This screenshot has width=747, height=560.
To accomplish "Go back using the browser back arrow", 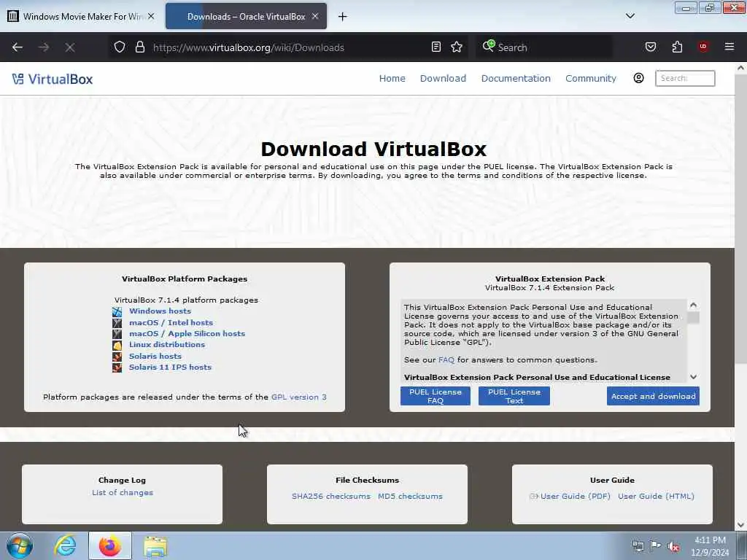I will click(18, 47).
